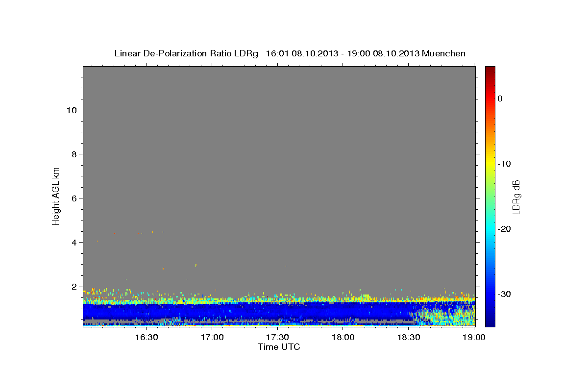The width and height of the screenshot is (588, 392).
Task: Click the '18:00' time tick label
Action: tap(343, 337)
